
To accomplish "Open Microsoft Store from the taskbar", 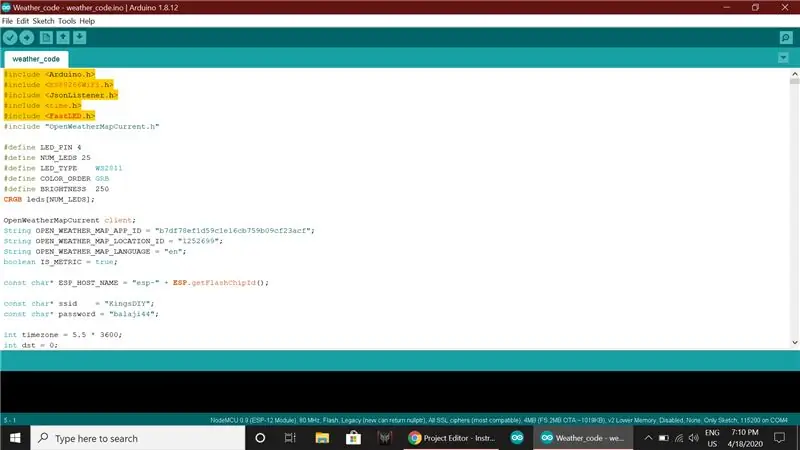I will coord(353,438).
